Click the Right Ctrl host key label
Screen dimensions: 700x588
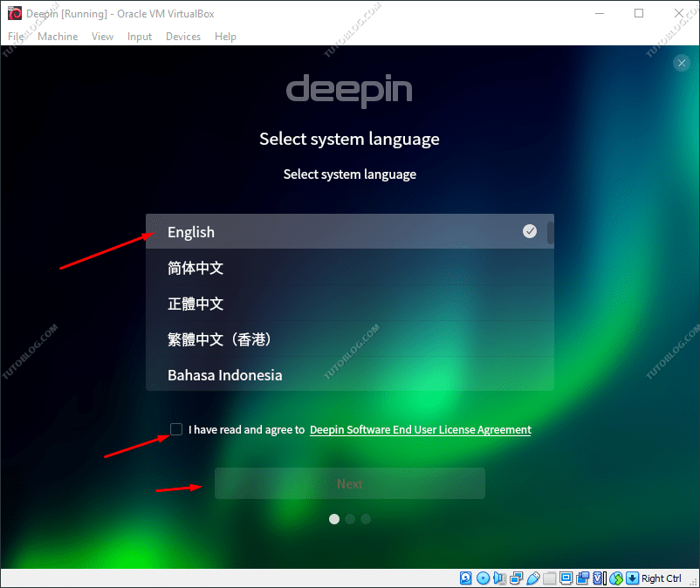point(662,578)
